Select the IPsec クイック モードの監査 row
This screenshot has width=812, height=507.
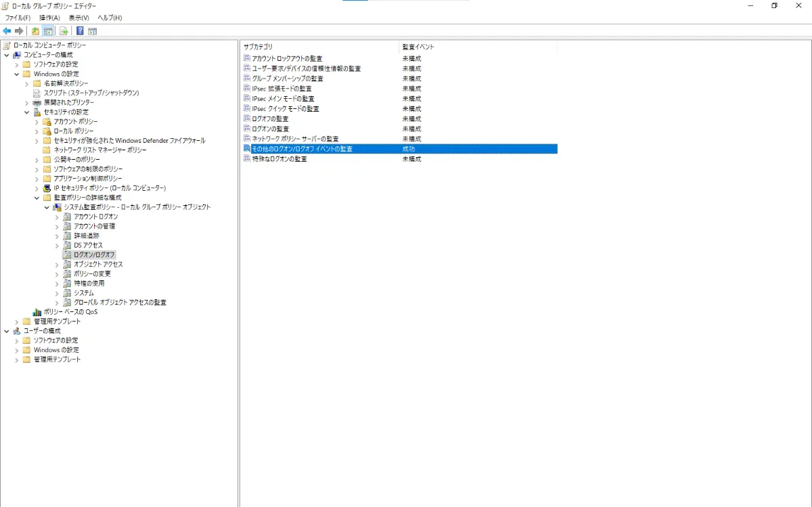click(x=399, y=108)
